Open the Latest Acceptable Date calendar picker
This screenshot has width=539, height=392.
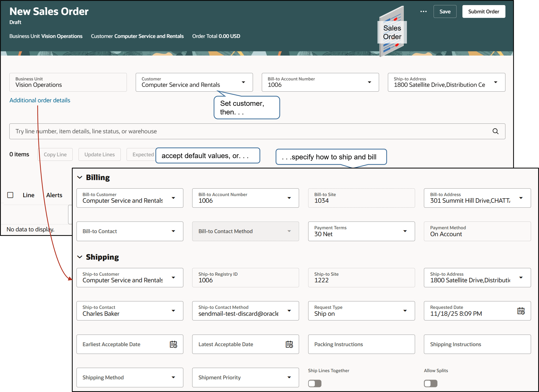(x=290, y=344)
